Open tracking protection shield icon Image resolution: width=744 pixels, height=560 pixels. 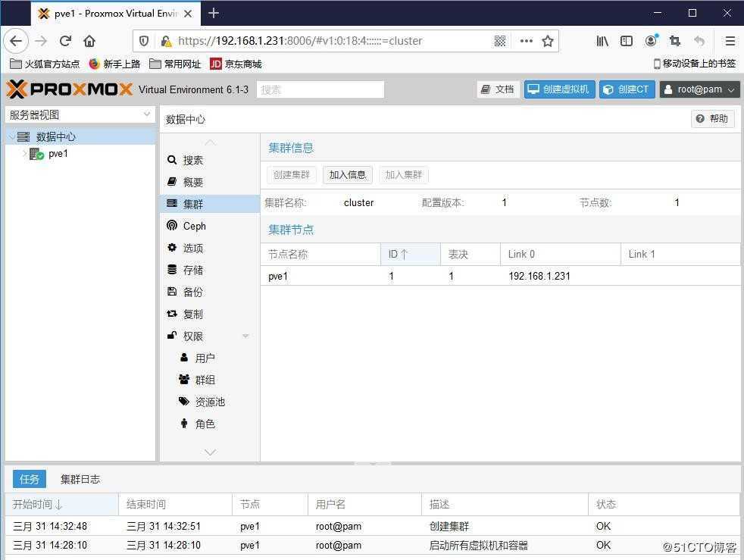pos(144,41)
